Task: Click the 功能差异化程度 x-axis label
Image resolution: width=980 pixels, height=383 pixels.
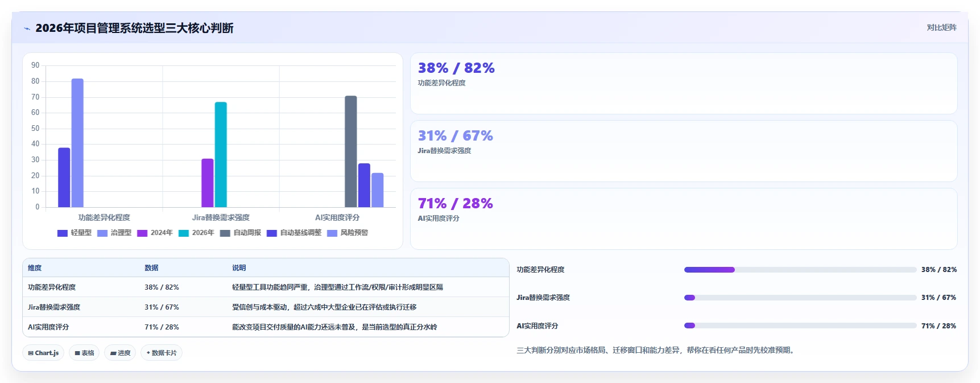Action: click(104, 217)
